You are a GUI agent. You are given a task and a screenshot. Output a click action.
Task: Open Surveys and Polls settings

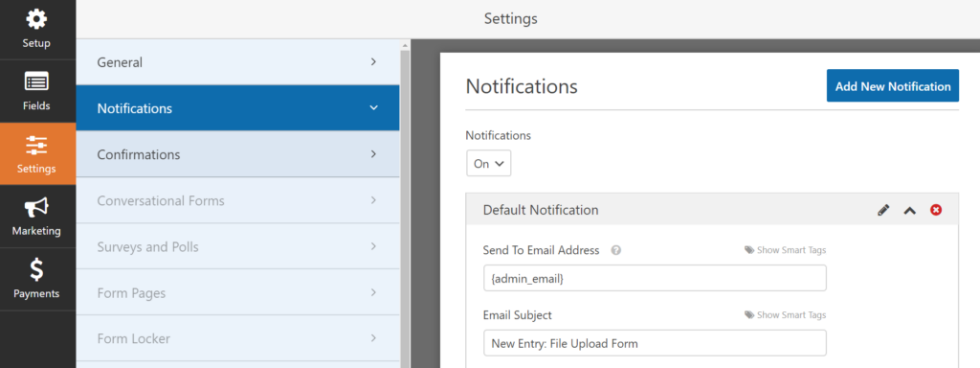click(237, 246)
